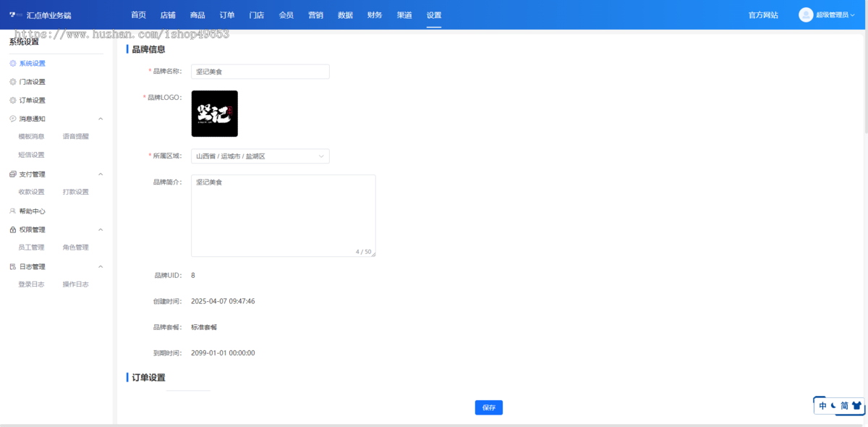Go to 模板消息 in the sidebar
The width and height of the screenshot is (868, 427).
tap(31, 136)
